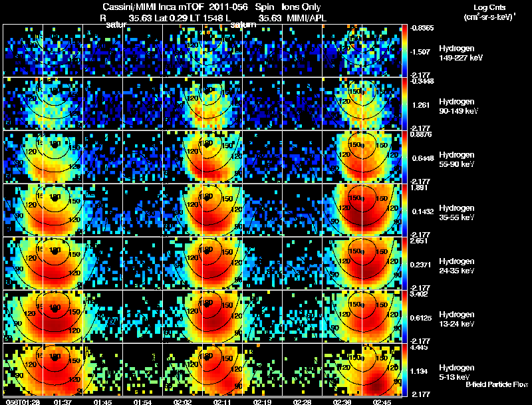This screenshot has height=405, width=532.
Task: Open the 5-13 keV image panel at 01:45
Action: pos(102,370)
